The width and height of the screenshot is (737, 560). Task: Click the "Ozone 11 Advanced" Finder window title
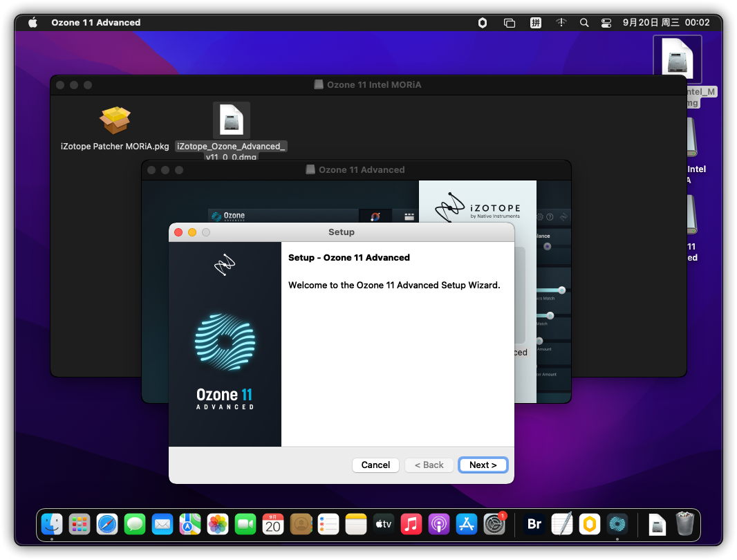point(362,170)
